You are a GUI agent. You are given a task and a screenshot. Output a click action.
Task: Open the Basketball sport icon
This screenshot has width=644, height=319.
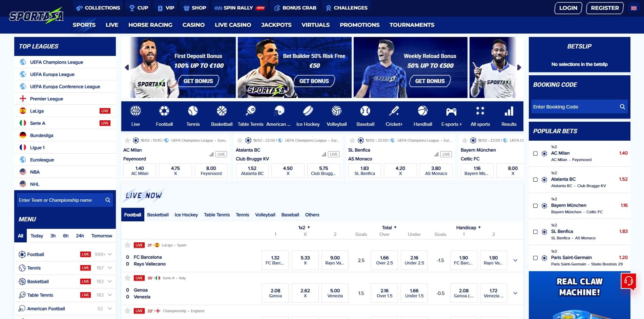point(222,111)
